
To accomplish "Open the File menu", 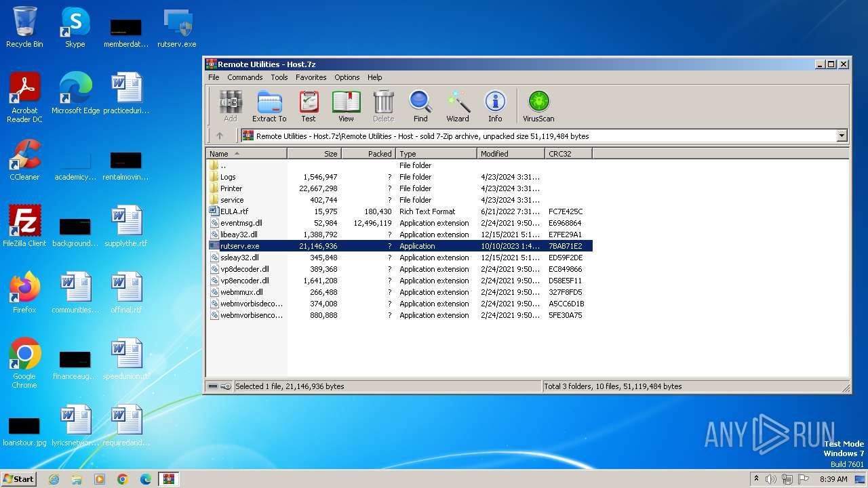I will tap(214, 77).
